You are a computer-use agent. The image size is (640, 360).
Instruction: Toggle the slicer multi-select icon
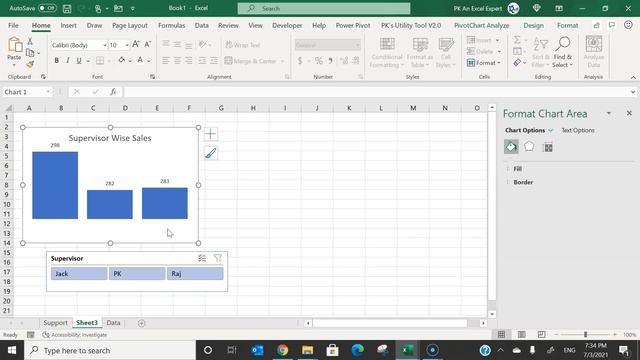point(202,258)
